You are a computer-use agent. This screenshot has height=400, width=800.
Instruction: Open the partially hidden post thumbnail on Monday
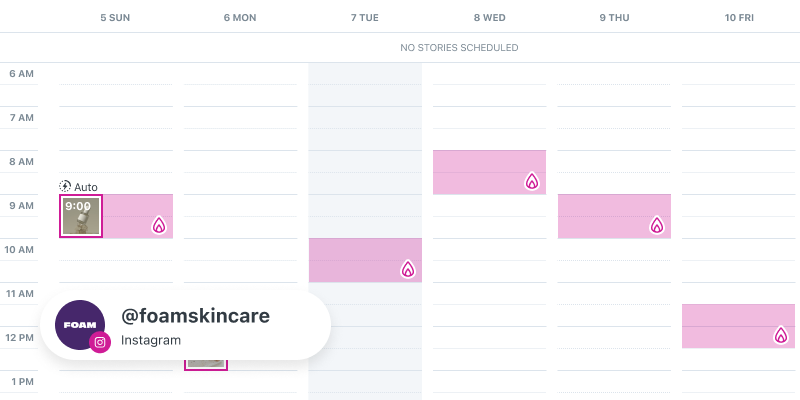206,364
